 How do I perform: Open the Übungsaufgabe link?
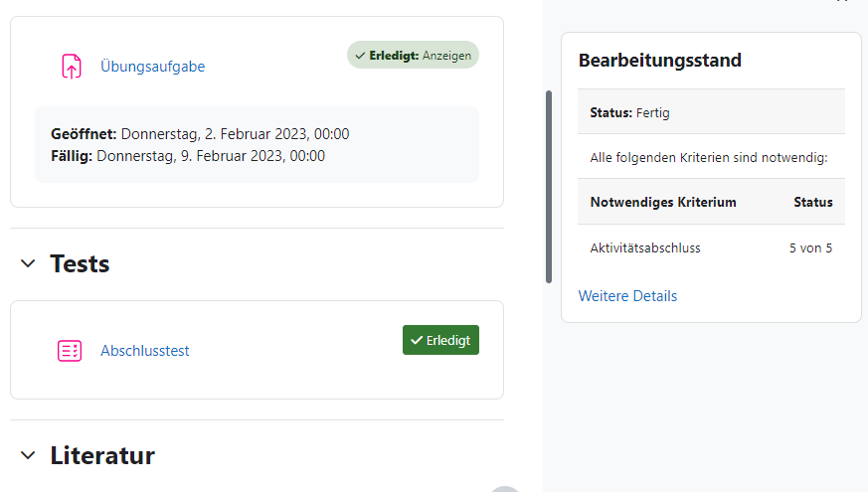click(153, 67)
